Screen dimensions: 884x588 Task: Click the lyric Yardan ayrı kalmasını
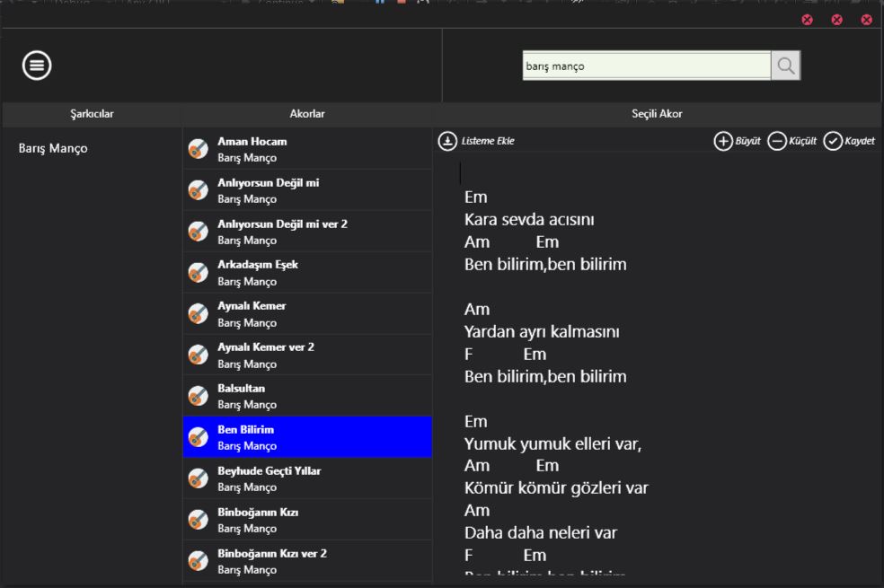(x=542, y=332)
